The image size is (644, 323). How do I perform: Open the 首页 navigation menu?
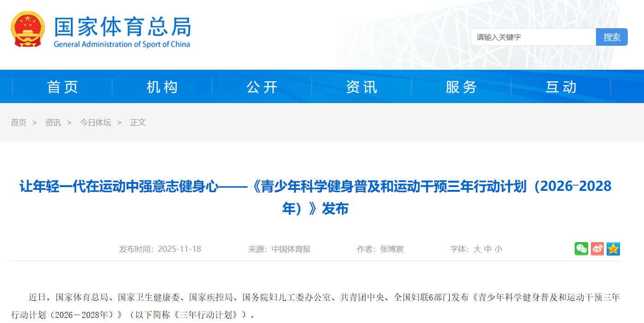click(63, 87)
